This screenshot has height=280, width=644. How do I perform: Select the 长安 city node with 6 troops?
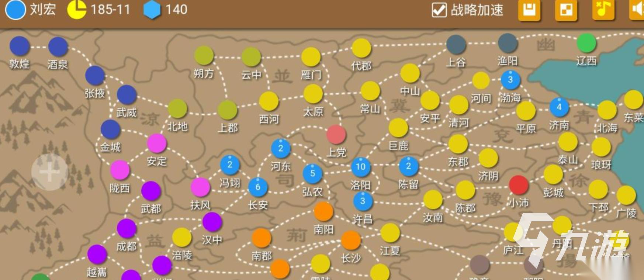pyautogui.click(x=258, y=187)
